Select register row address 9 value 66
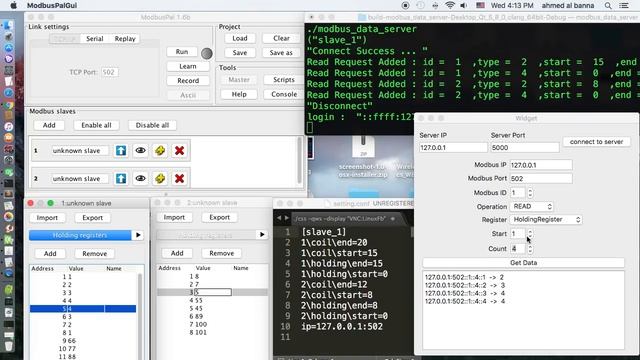This screenshot has height=360, width=640. 83,340
